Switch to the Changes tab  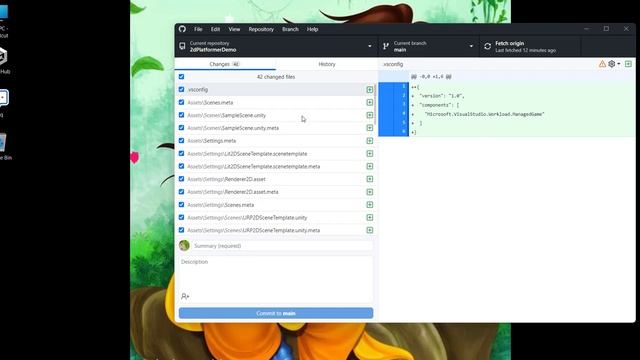click(x=225, y=64)
